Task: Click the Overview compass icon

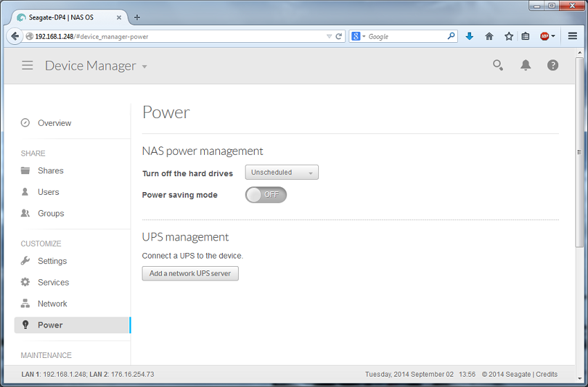Action: [x=25, y=123]
